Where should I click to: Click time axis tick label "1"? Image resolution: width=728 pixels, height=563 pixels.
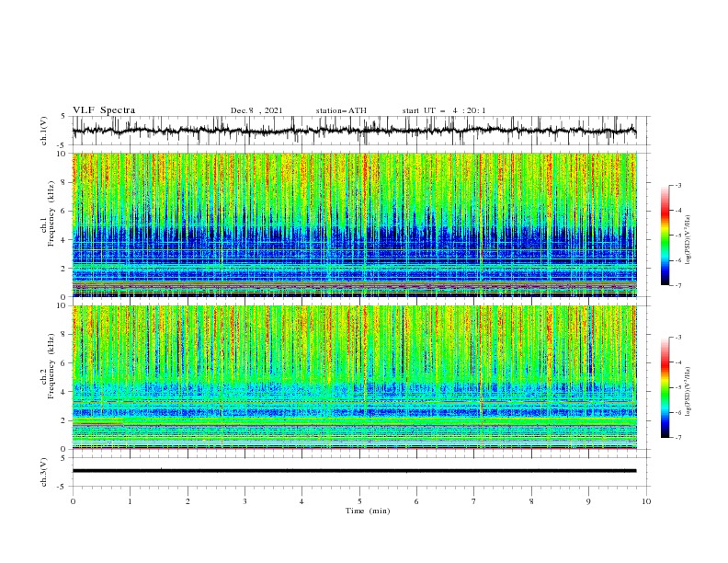coord(131,501)
